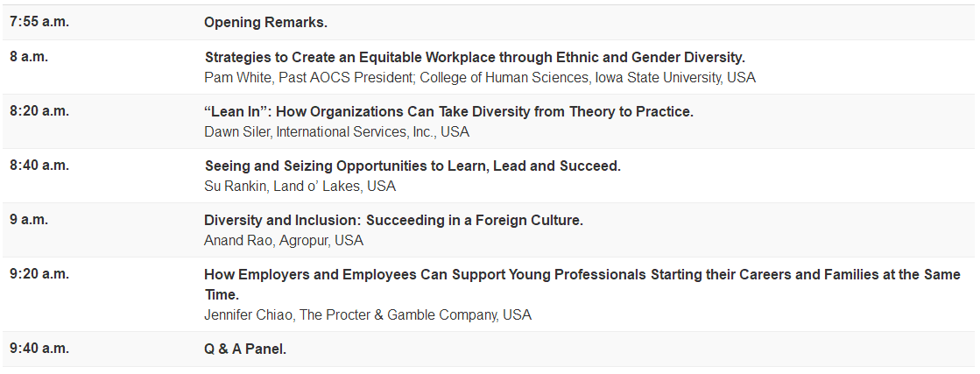980x374 pixels.
Task: Click the 8 a.m. time slot
Action: [29, 57]
